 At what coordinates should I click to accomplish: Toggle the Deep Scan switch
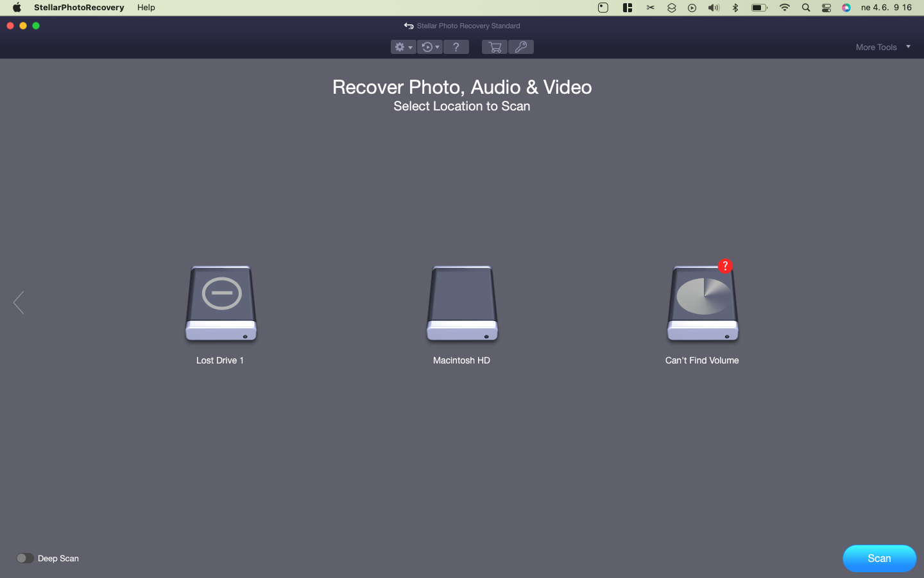click(25, 558)
